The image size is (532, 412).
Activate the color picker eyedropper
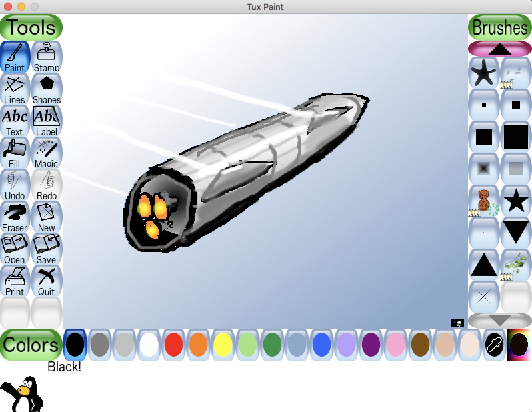click(x=494, y=344)
